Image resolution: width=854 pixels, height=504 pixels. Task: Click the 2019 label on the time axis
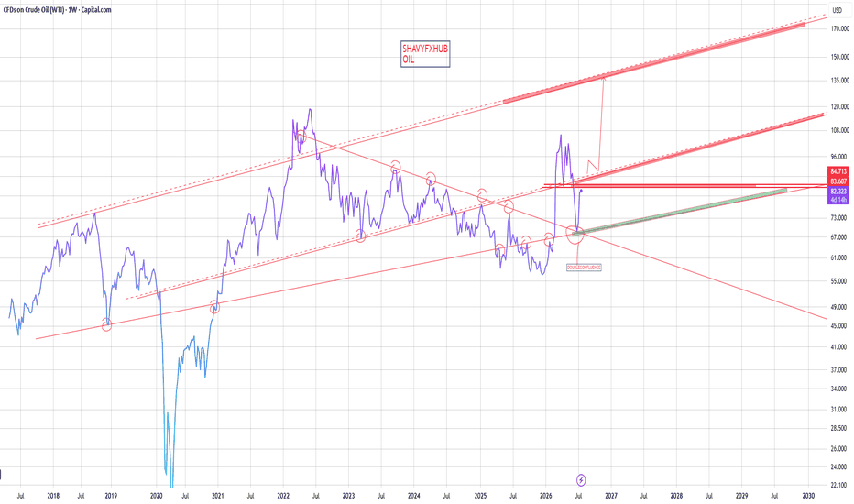click(x=111, y=497)
